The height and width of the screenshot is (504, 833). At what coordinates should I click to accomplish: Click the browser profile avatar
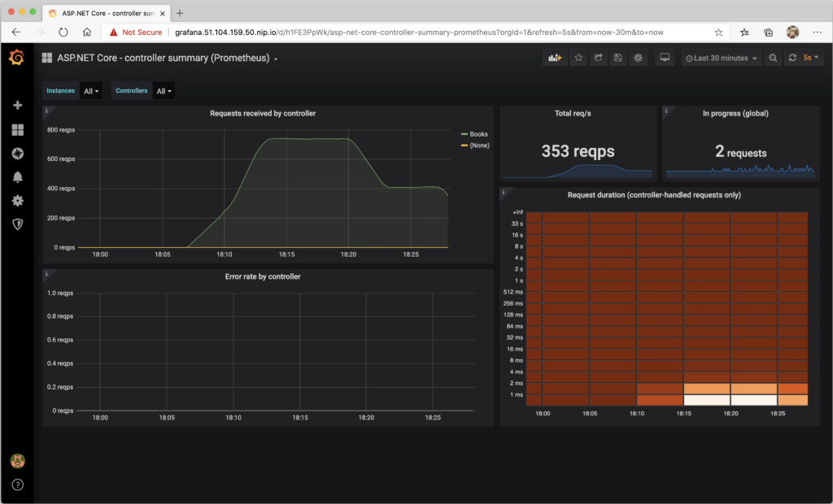coord(792,33)
